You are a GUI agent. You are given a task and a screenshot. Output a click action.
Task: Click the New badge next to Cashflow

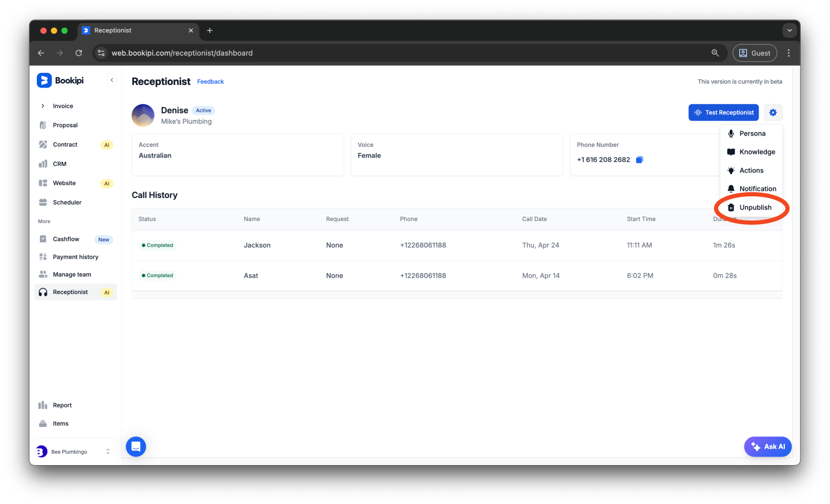pyautogui.click(x=104, y=239)
